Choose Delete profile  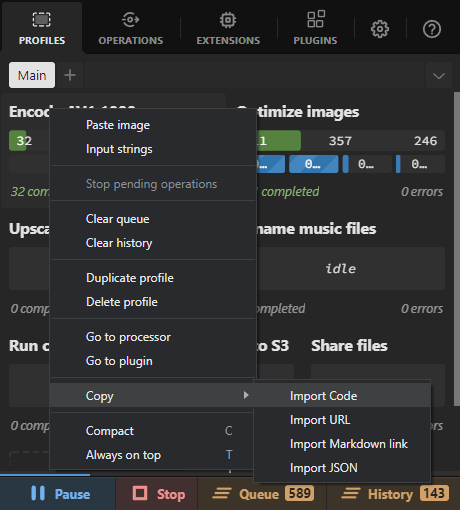click(152, 302)
